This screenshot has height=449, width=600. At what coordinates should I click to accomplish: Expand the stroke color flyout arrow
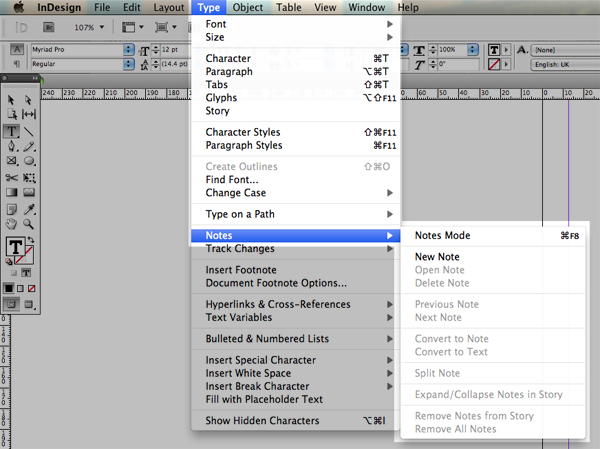[506, 64]
